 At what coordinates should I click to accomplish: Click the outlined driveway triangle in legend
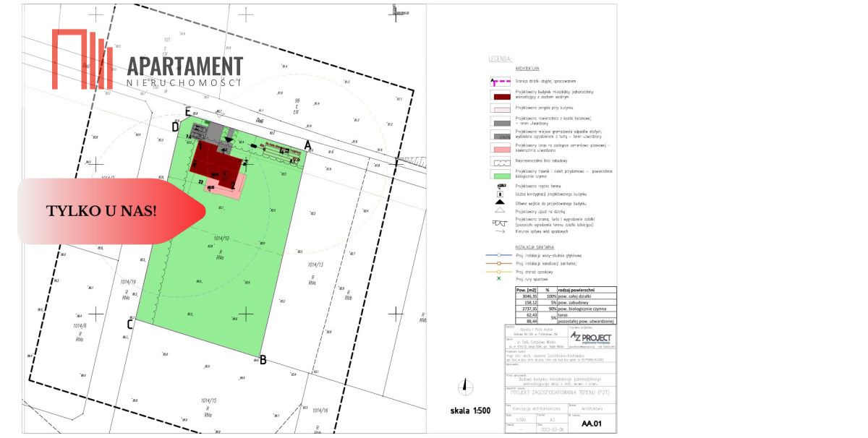coord(501,211)
